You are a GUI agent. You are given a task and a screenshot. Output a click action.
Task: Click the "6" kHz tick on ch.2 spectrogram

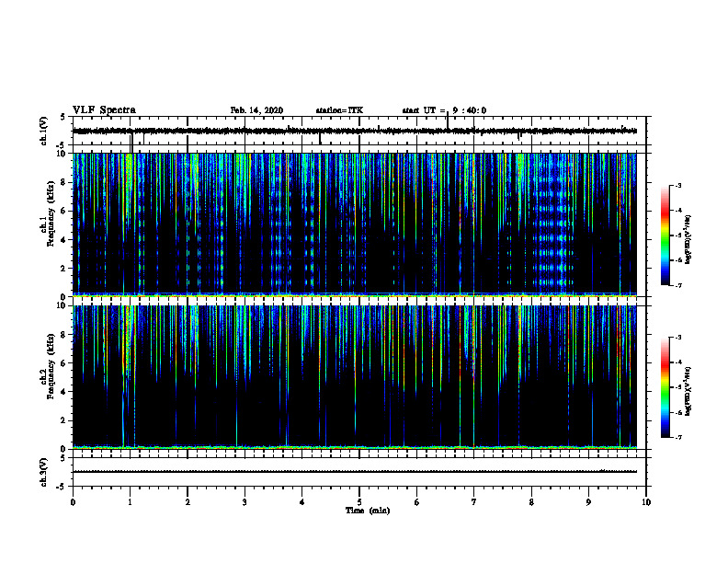pyautogui.click(x=64, y=363)
